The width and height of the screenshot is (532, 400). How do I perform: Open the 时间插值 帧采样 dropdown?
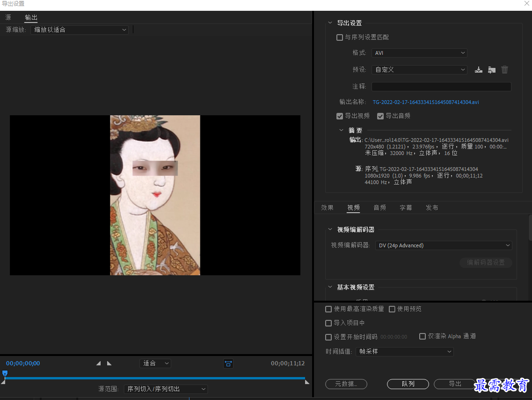404,351
